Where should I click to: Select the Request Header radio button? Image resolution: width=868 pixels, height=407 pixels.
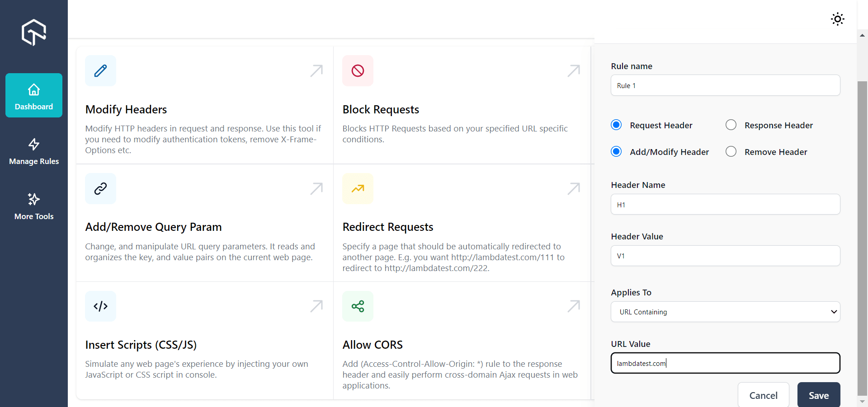tap(616, 125)
